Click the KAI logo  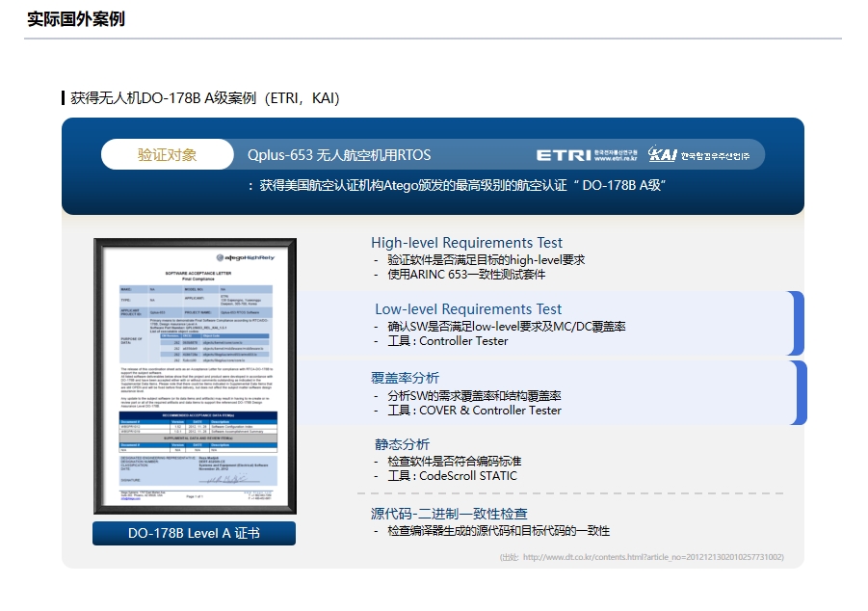tap(698, 154)
